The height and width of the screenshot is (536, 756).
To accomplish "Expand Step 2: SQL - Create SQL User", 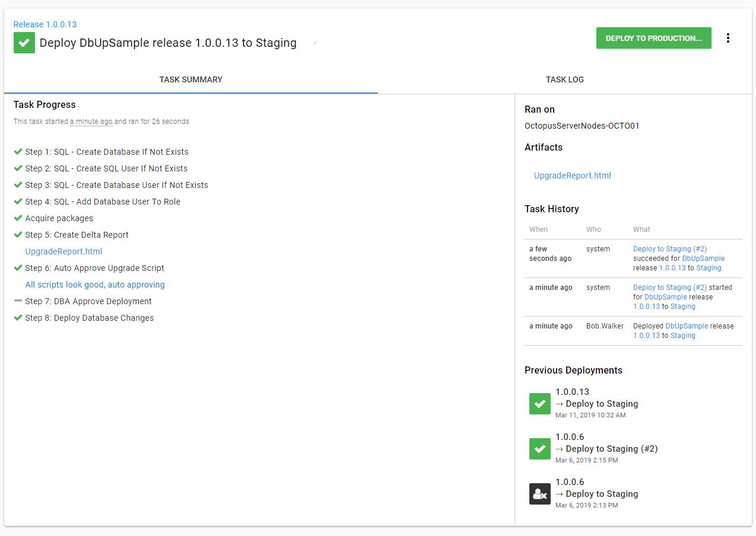I will click(x=106, y=168).
